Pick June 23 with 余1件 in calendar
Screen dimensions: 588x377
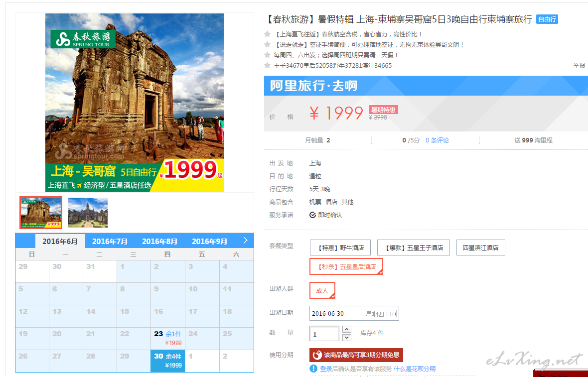point(167,338)
